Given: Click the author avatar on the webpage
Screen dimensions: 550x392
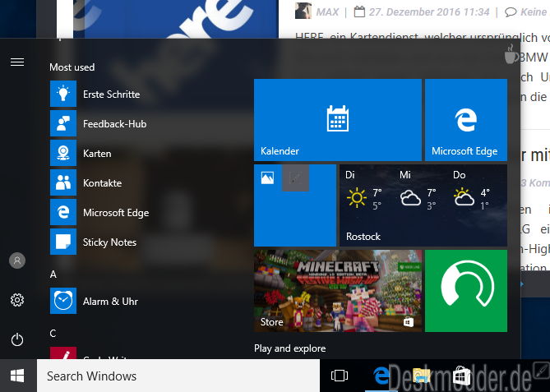Looking at the screenshot, I should [x=303, y=11].
